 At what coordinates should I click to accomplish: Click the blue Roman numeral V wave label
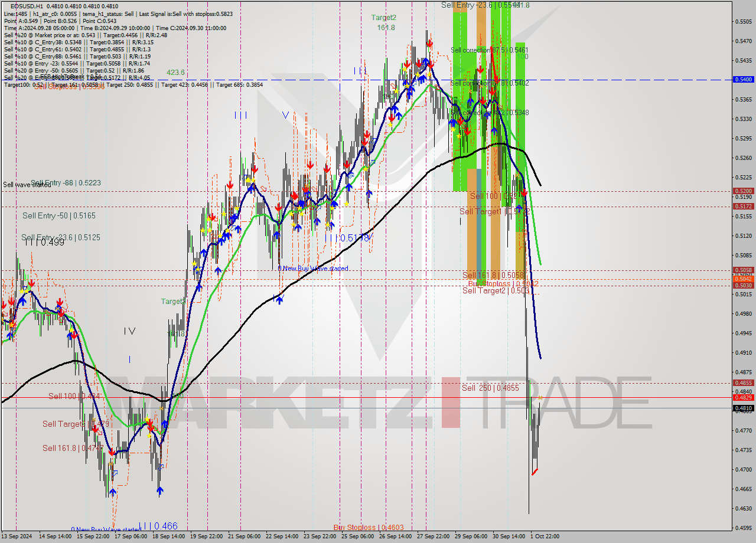click(285, 115)
